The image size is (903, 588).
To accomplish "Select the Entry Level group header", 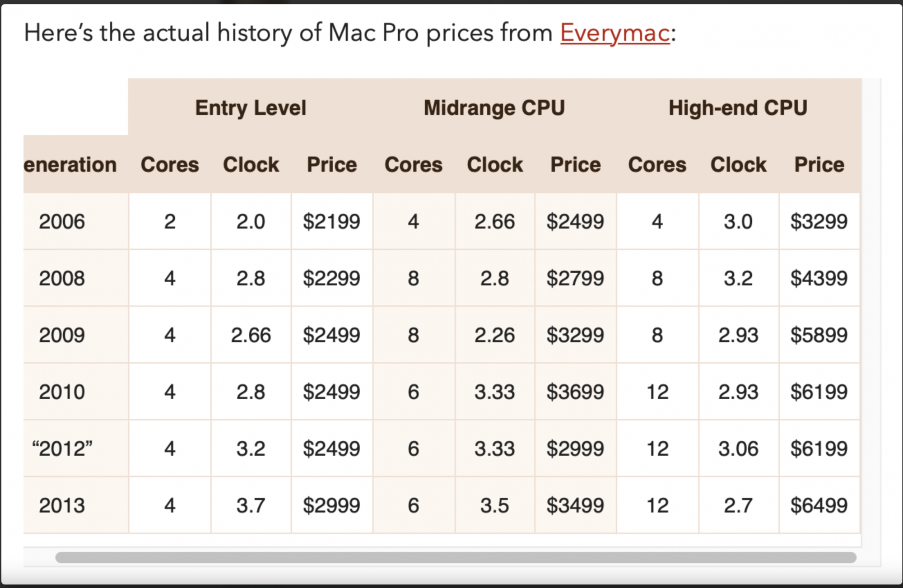I will 251,108.
